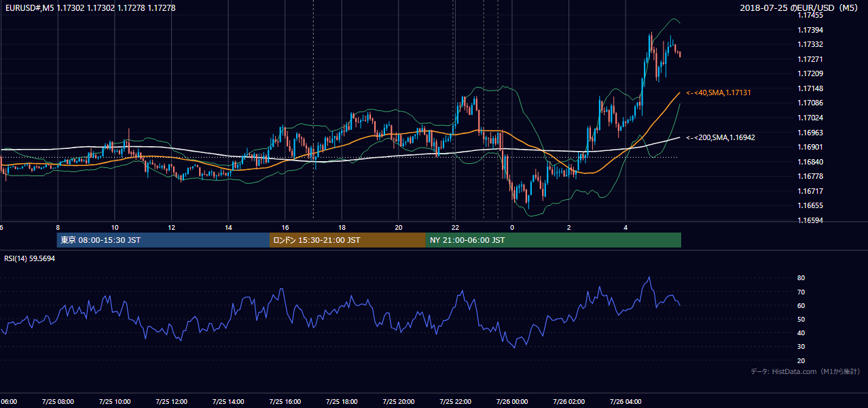This screenshot has height=408, width=868.
Task: Click the 2018-07-25 EUR/USD (M5) chart title
Action: click(800, 7)
